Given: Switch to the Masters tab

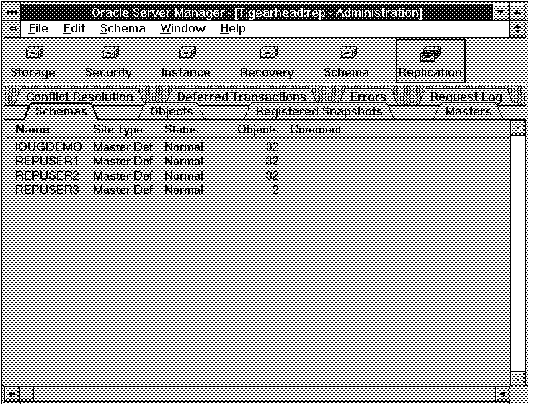Looking at the screenshot, I should (x=469, y=111).
